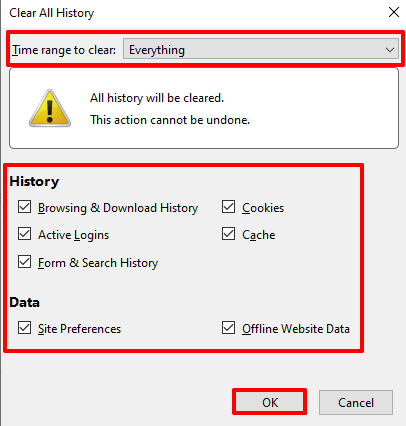The width and height of the screenshot is (406, 426).
Task: Confirm clearing with the OK button
Action: click(269, 402)
